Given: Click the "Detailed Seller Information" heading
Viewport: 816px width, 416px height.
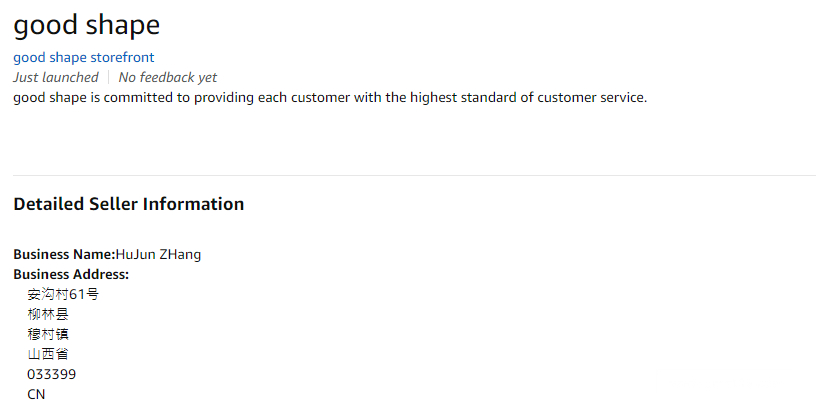Looking at the screenshot, I should pos(128,204).
